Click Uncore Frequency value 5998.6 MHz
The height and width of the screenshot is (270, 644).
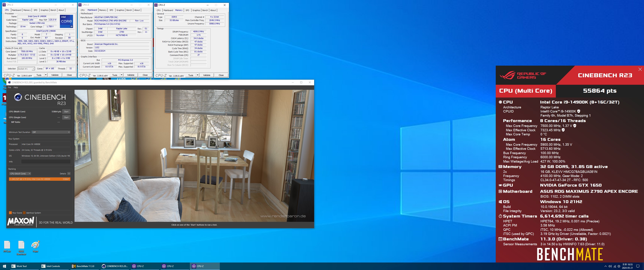coord(215,24)
